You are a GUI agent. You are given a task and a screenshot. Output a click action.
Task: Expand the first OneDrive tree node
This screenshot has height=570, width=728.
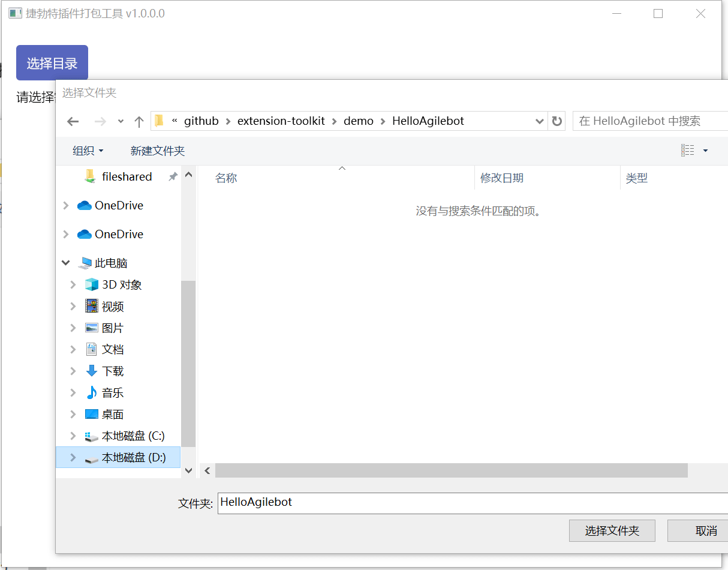[66, 205]
